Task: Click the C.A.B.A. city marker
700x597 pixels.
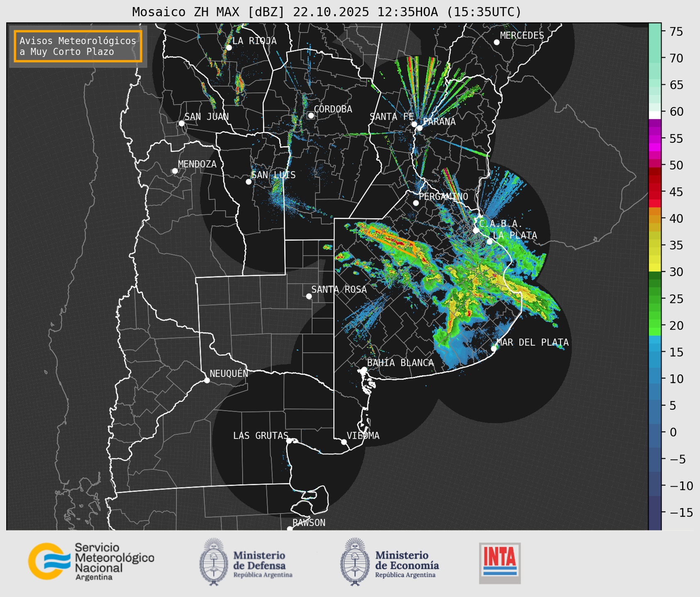Action: pos(476,230)
